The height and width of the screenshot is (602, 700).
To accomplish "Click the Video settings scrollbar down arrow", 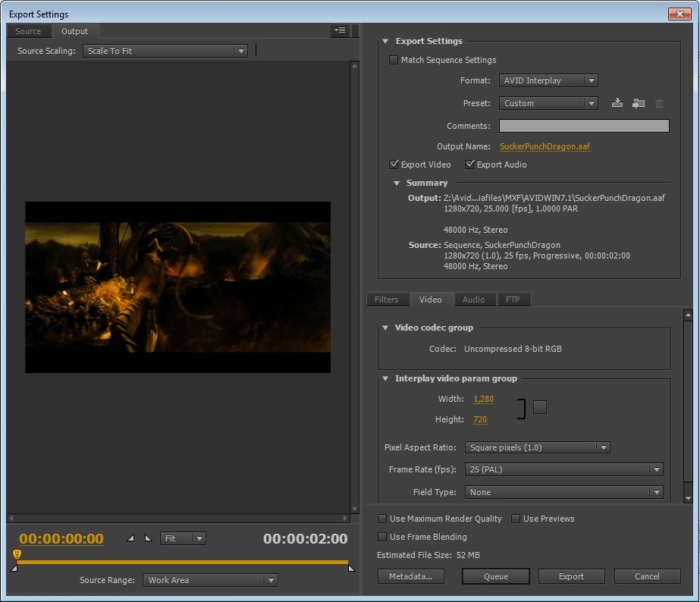I will pos(688,498).
